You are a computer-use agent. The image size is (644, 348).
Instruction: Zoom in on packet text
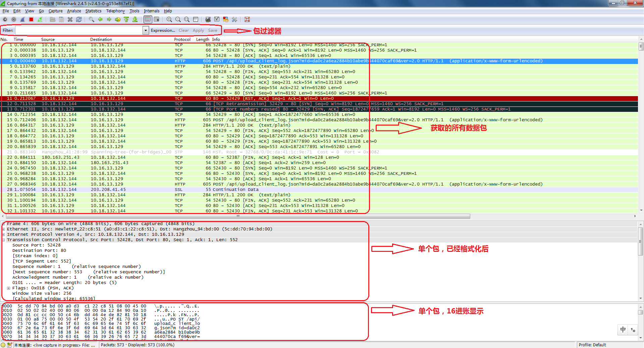tap(169, 19)
